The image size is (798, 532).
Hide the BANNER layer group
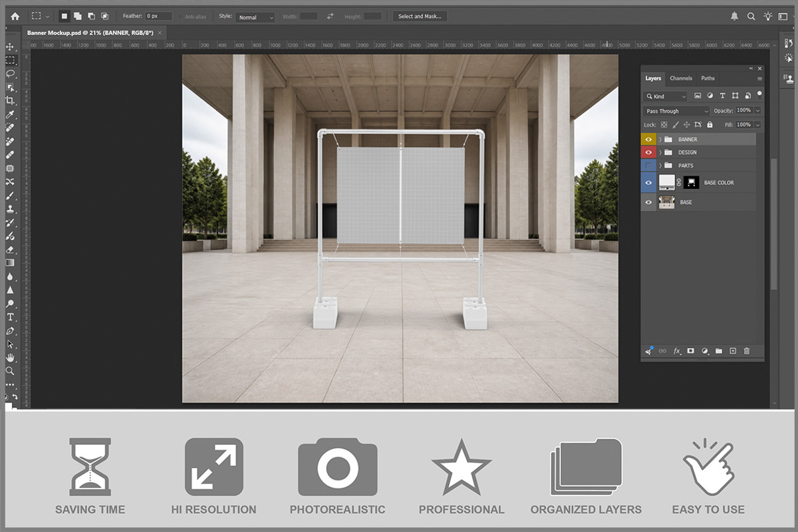pyautogui.click(x=649, y=140)
